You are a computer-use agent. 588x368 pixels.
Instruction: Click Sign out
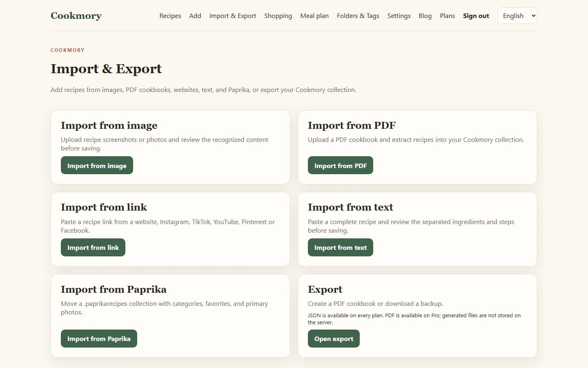(x=476, y=16)
